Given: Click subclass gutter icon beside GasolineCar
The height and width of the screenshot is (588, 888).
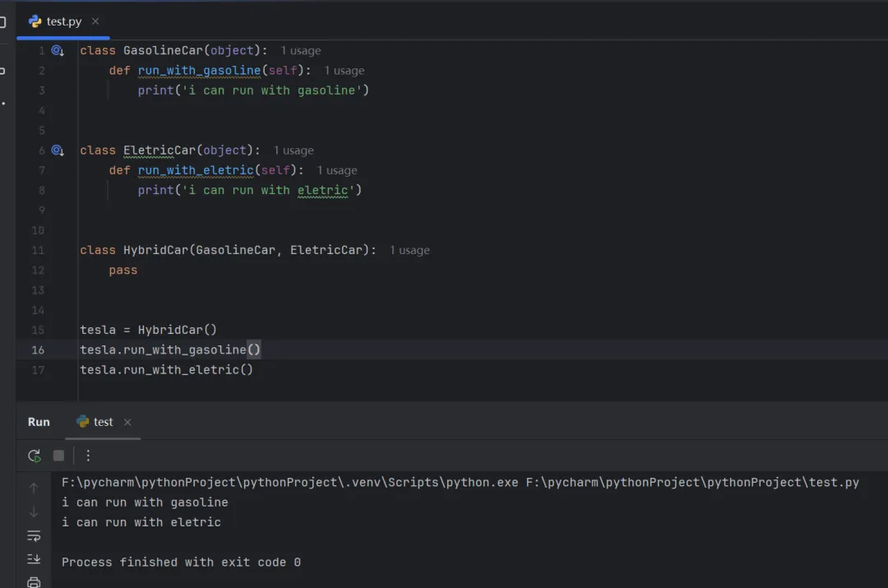Looking at the screenshot, I should (x=58, y=51).
